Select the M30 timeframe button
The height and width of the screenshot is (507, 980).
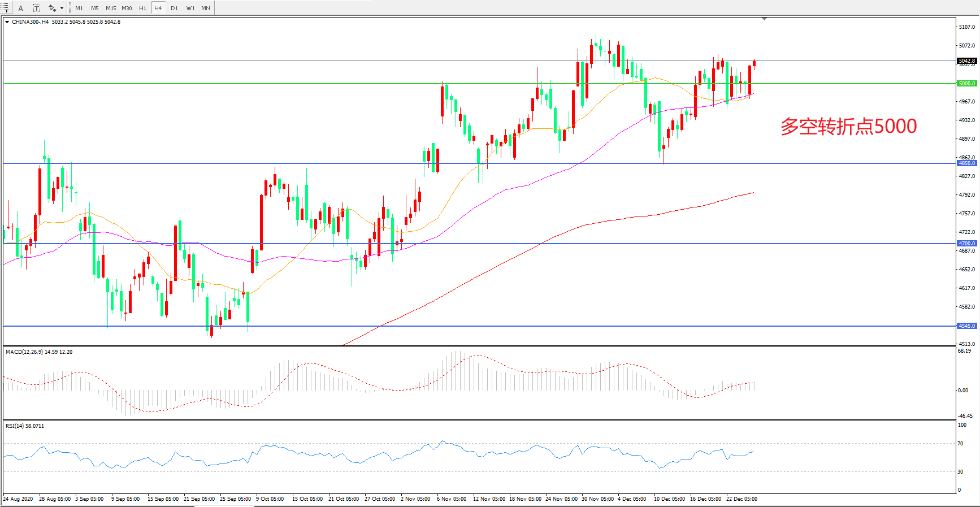pos(127,8)
